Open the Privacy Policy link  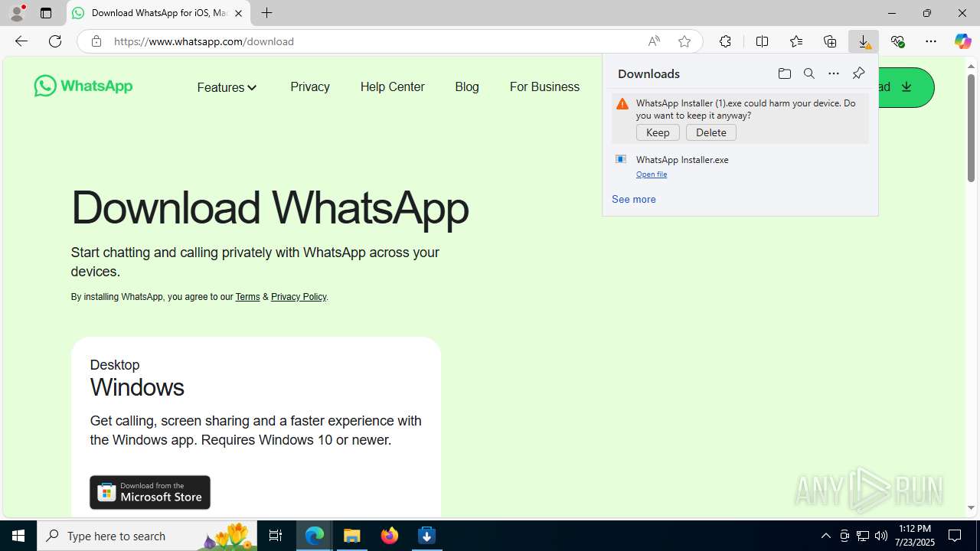point(299,297)
